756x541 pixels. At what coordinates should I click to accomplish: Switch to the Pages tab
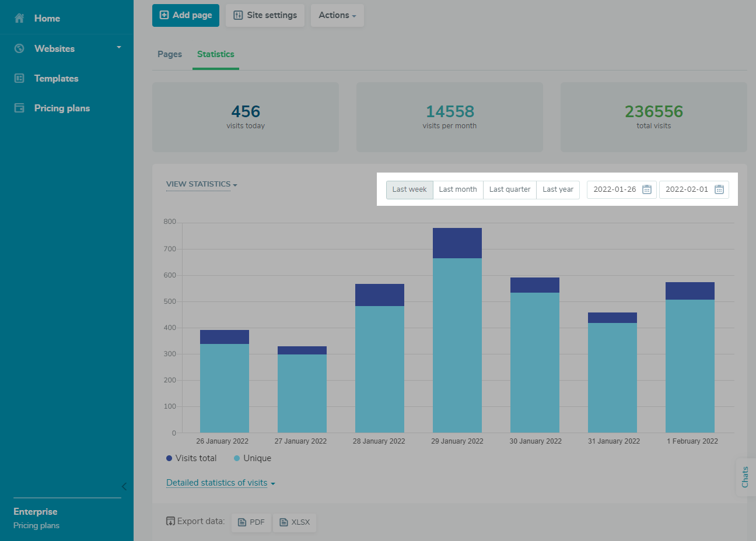pyautogui.click(x=170, y=54)
